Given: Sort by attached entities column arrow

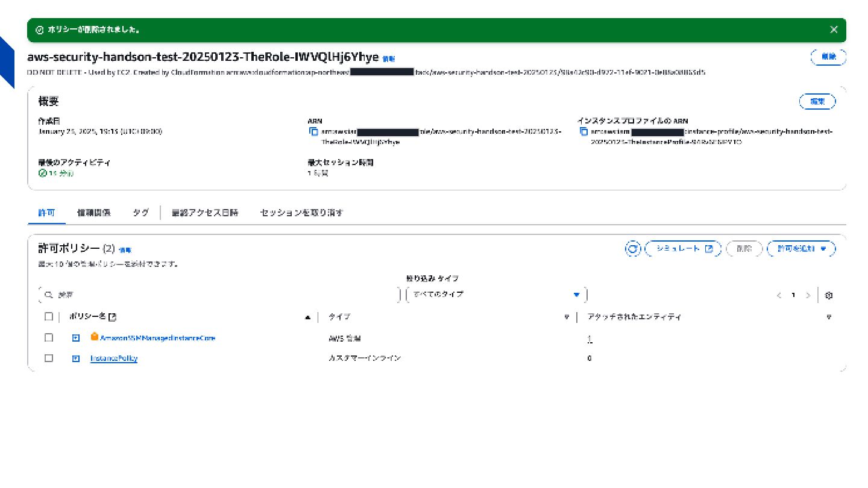Looking at the screenshot, I should pos(829,317).
